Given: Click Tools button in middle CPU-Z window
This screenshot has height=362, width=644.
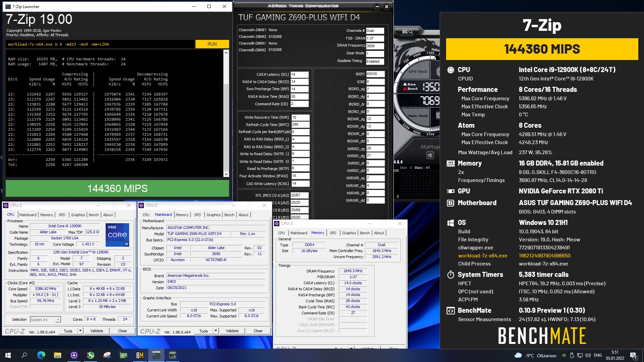Looking at the screenshot, I should click(204, 331).
